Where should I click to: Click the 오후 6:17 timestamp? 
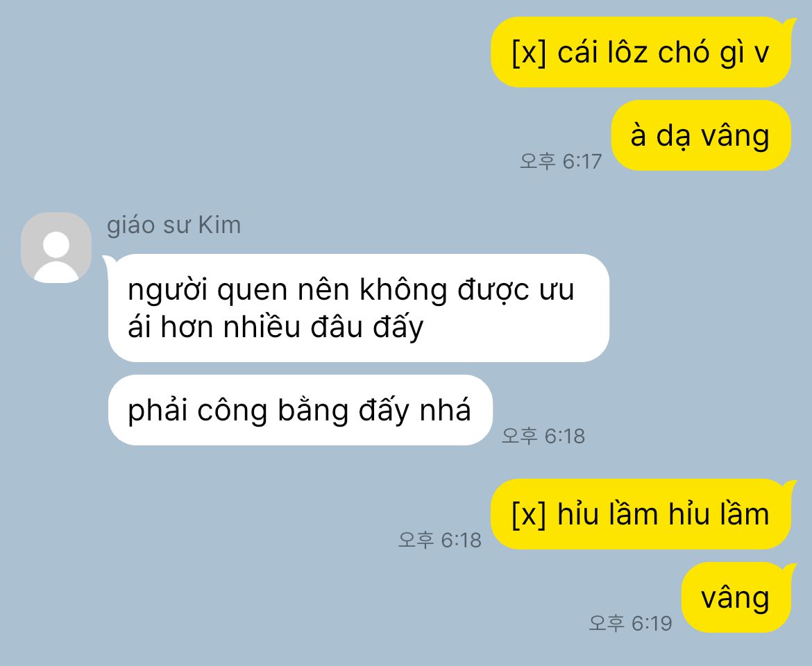coord(561,162)
